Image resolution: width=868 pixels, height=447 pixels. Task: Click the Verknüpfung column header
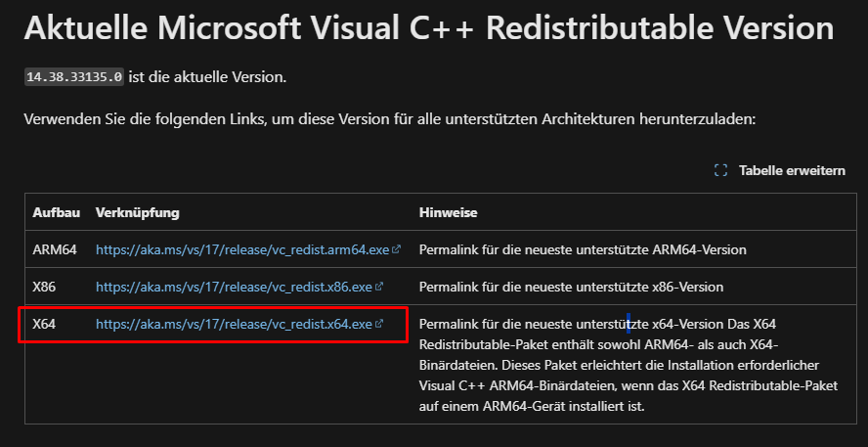click(x=137, y=212)
